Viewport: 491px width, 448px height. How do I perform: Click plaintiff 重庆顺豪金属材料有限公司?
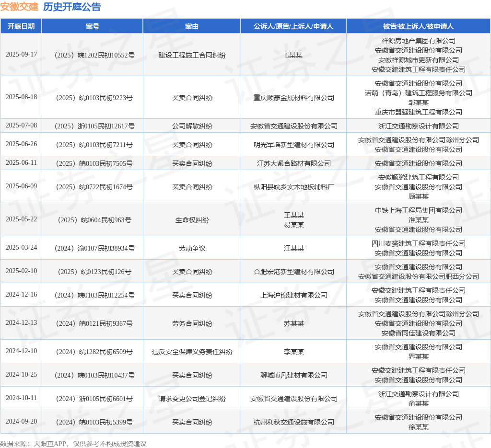[294, 98]
